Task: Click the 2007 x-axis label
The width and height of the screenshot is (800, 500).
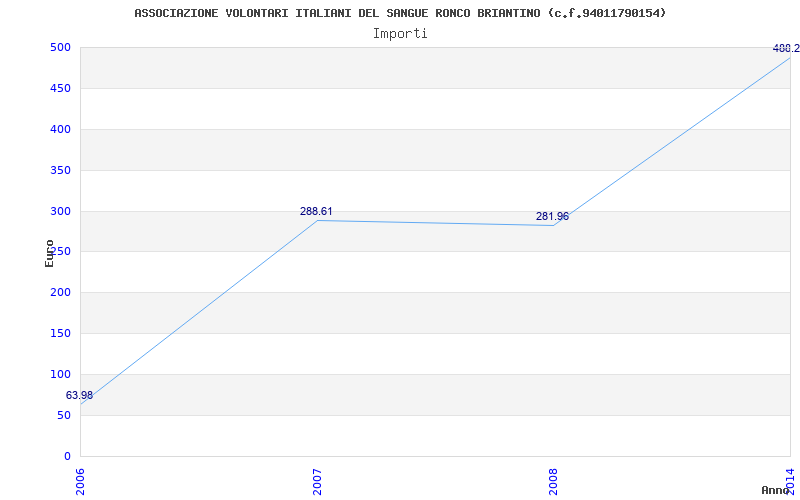Action: coord(317,482)
